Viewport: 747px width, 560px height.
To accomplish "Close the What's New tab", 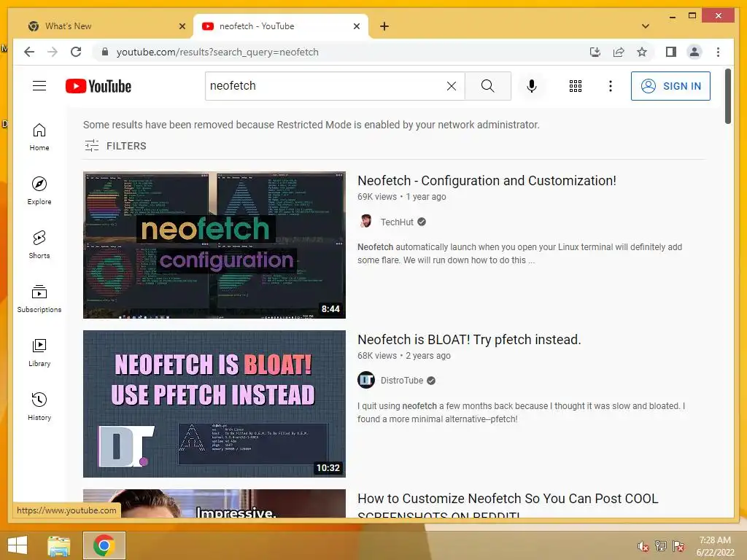I will [x=182, y=26].
